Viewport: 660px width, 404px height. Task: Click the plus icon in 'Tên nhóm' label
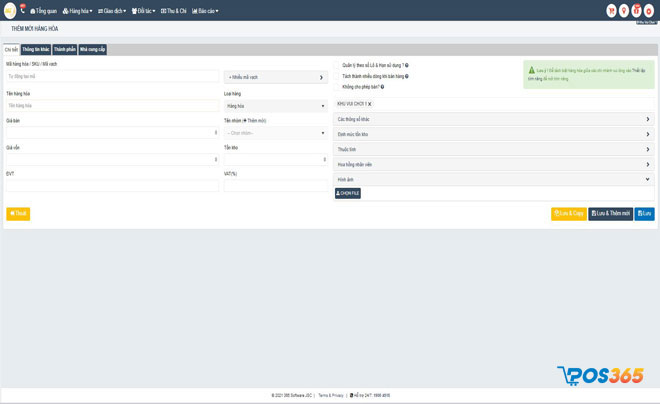245,121
